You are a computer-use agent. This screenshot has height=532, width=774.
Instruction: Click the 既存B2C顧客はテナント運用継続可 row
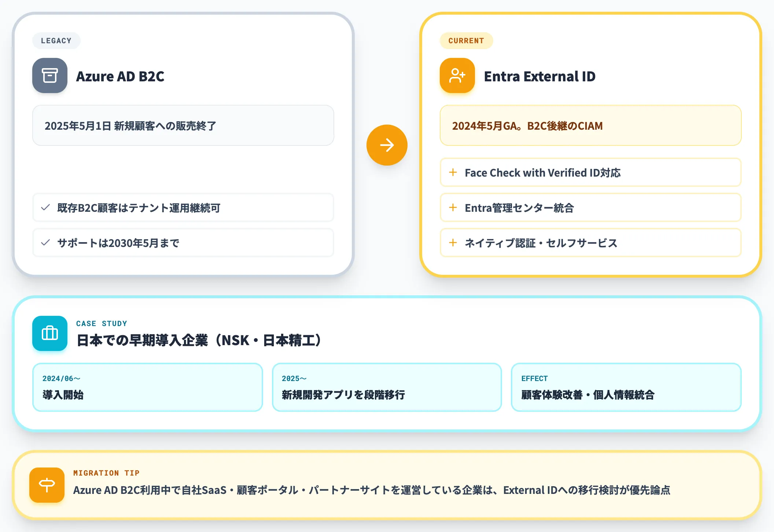point(183,207)
